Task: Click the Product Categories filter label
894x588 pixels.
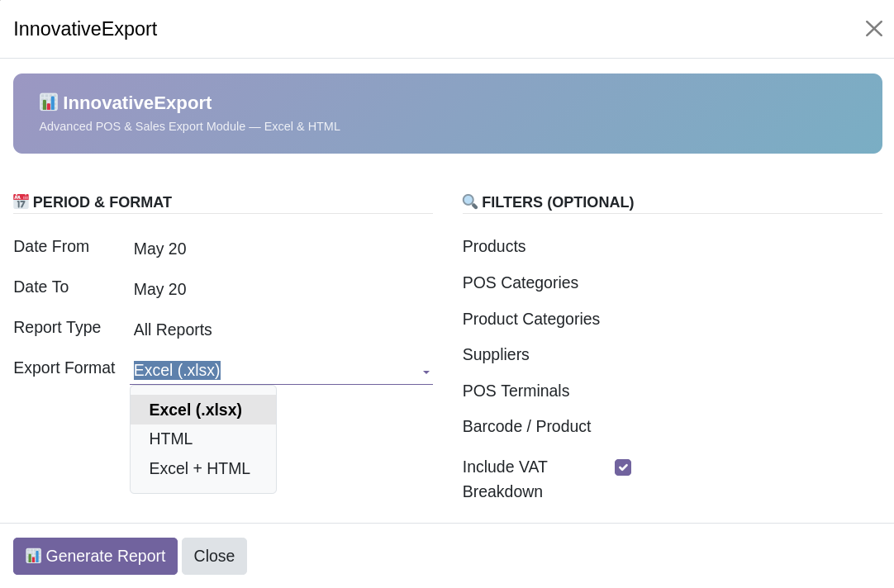Action: (x=531, y=319)
